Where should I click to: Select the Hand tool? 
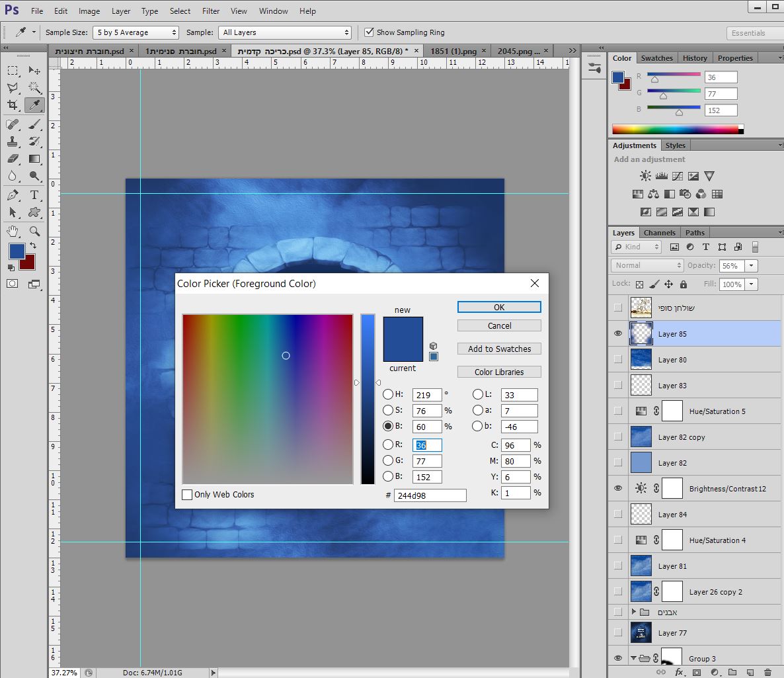pyautogui.click(x=13, y=231)
